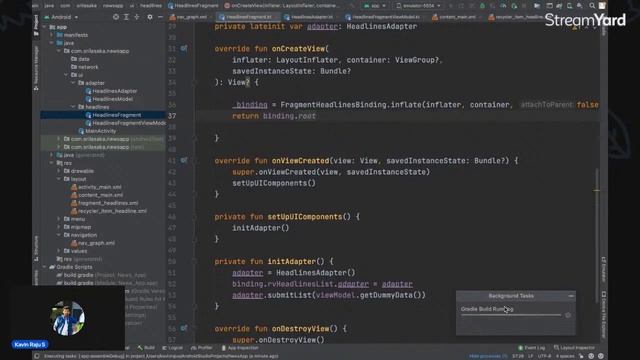This screenshot has height=360, width=640.
Task: Select the values resource folder
Action: click(76, 251)
